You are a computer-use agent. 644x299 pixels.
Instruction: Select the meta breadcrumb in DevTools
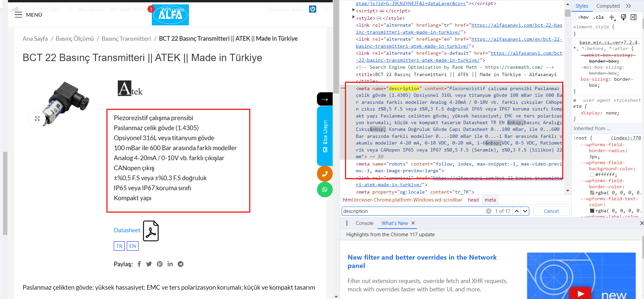[490, 200]
